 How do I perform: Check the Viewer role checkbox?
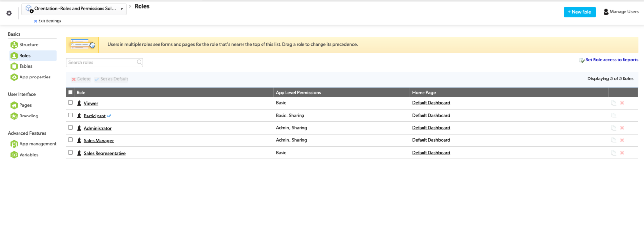[x=71, y=103]
